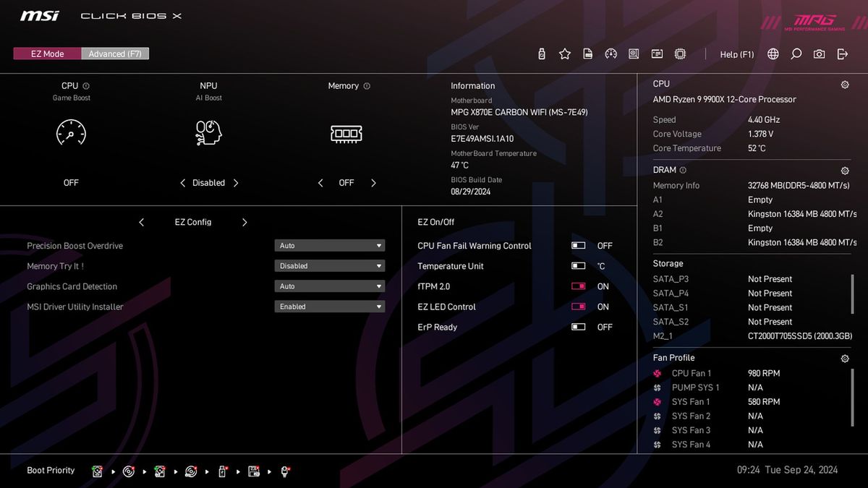The height and width of the screenshot is (488, 868).
Task: Select the CPU Fan 1 fan icon
Action: (658, 374)
